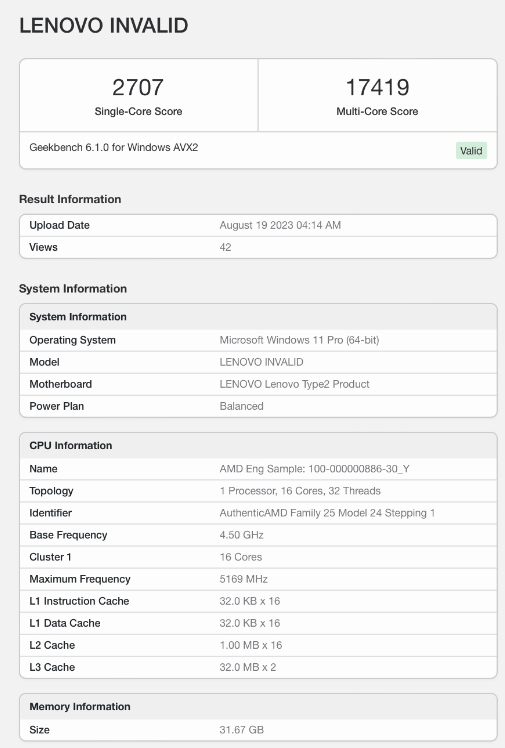Select AuthenticAMD Family 25 Model 24 Stepping 1
Screen dimensions: 505x748
[327, 513]
